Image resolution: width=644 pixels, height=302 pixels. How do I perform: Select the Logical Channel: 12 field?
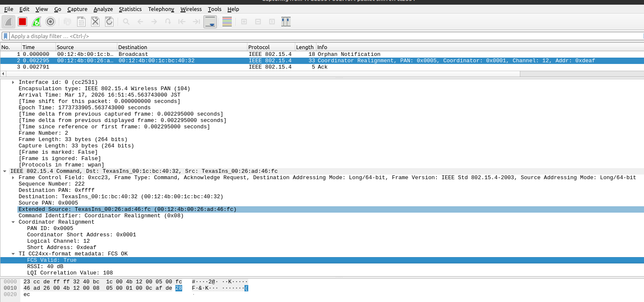[x=58, y=241]
